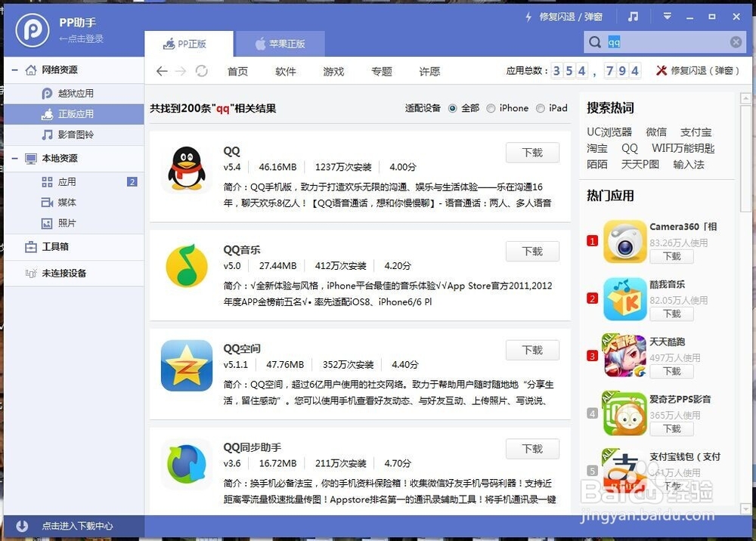Click the QQ音乐 app icon
Image resolution: width=756 pixels, height=541 pixels.
tap(187, 266)
